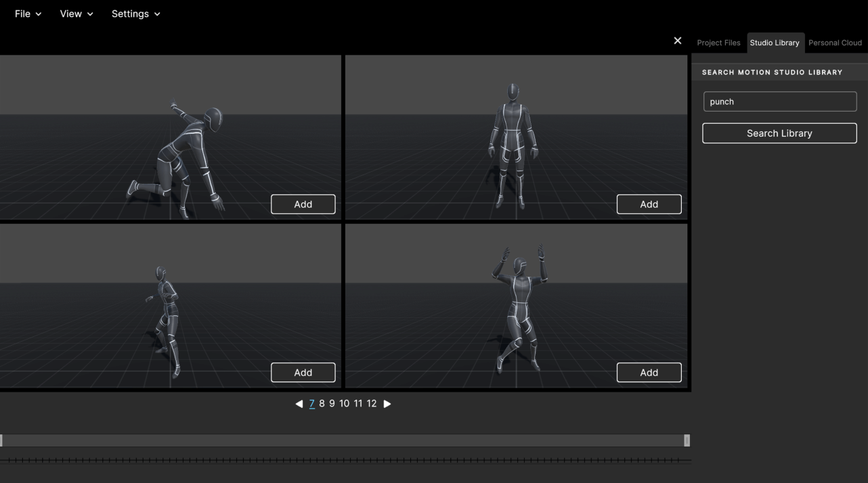Screen dimensions: 868x483
Task: Add the top-left kneeling motion
Action: (303, 204)
